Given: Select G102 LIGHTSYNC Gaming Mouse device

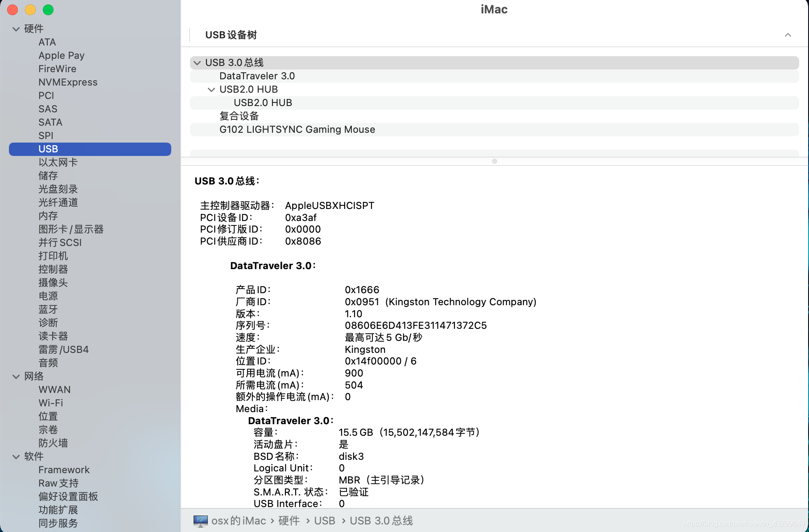Looking at the screenshot, I should [494, 130].
